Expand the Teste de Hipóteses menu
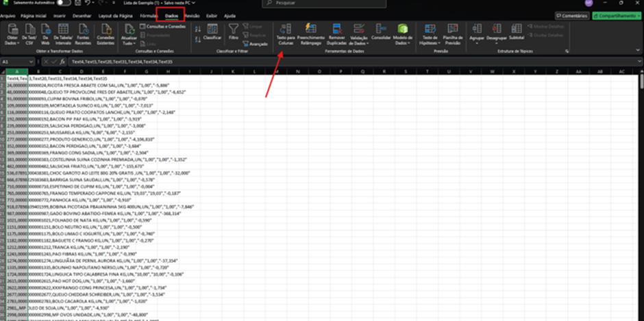644x321 pixels. [430, 34]
